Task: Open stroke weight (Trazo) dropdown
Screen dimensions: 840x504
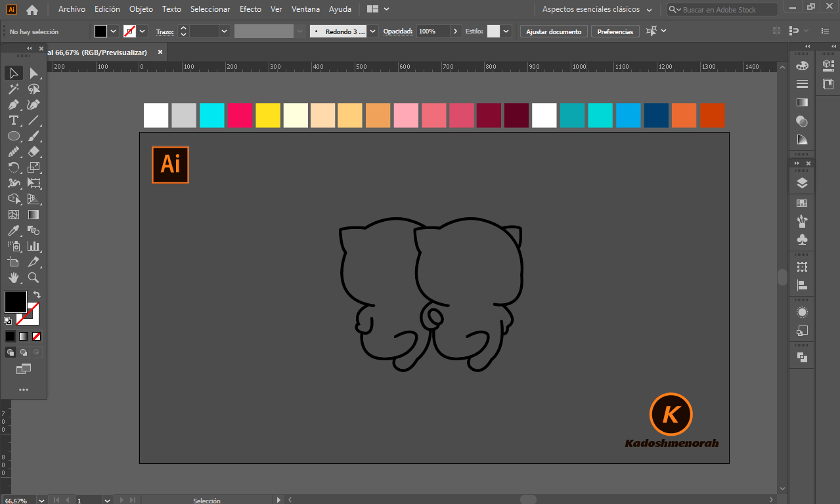Action: pyautogui.click(x=225, y=31)
